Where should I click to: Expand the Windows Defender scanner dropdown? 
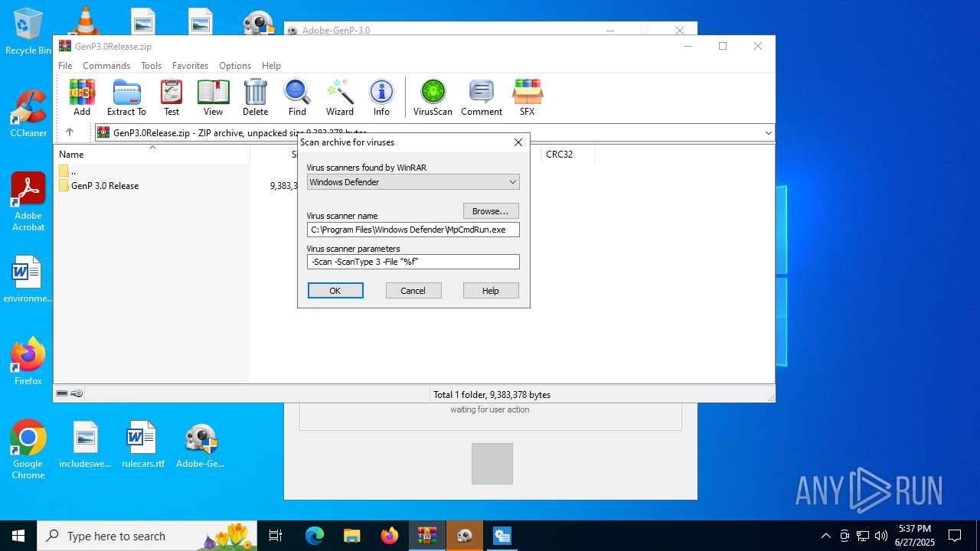tap(513, 182)
